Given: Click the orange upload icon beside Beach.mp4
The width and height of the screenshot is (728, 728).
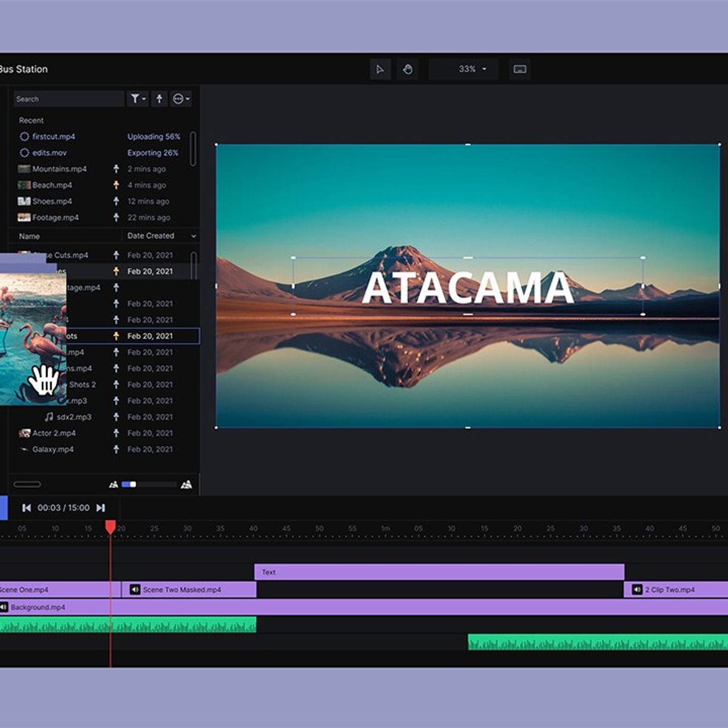Looking at the screenshot, I should (116, 185).
